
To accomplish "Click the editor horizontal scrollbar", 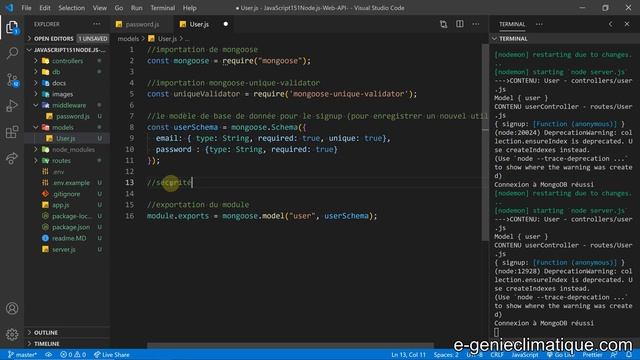I will [x=290, y=345].
